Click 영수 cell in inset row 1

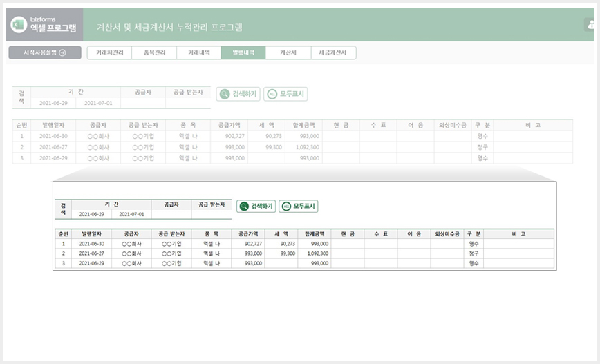click(474, 244)
